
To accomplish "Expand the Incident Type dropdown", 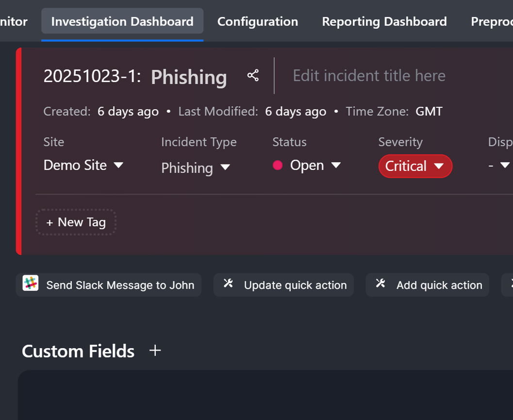I will click(x=195, y=168).
